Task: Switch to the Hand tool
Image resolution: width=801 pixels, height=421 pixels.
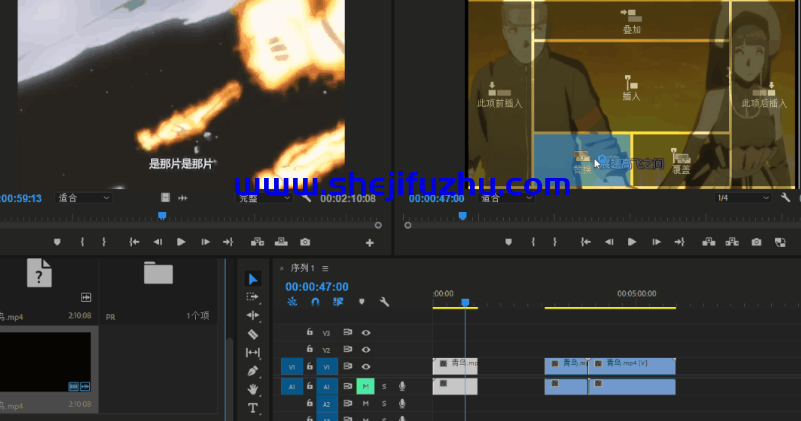Action: 253,389
